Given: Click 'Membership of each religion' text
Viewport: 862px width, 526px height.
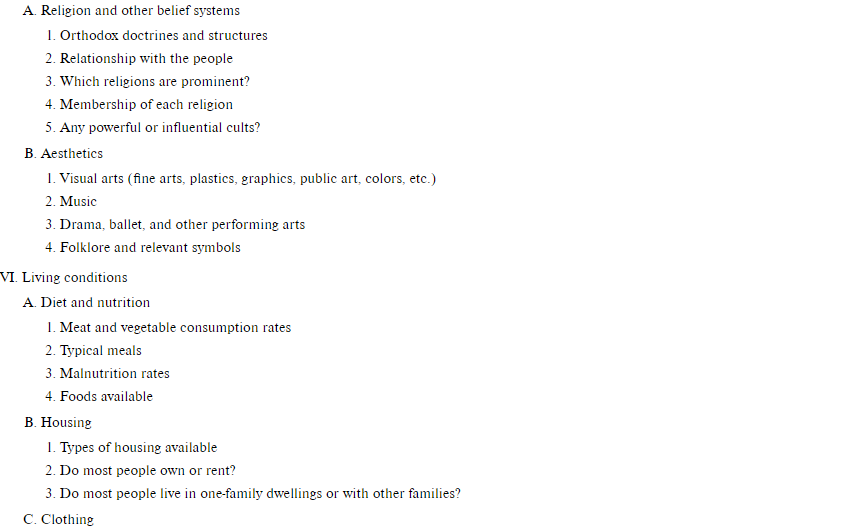Looking at the screenshot, I should [x=146, y=105].
